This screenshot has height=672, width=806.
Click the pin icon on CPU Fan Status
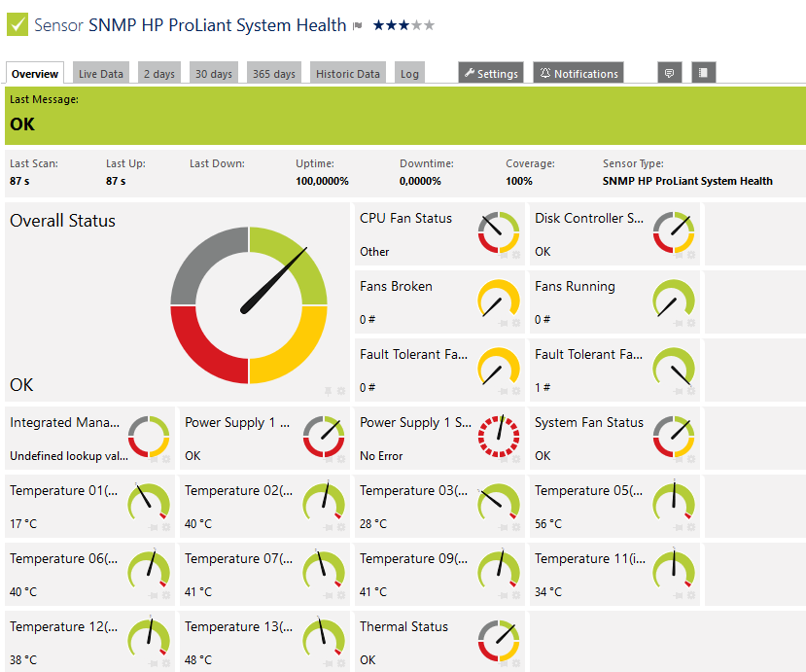pos(504,255)
